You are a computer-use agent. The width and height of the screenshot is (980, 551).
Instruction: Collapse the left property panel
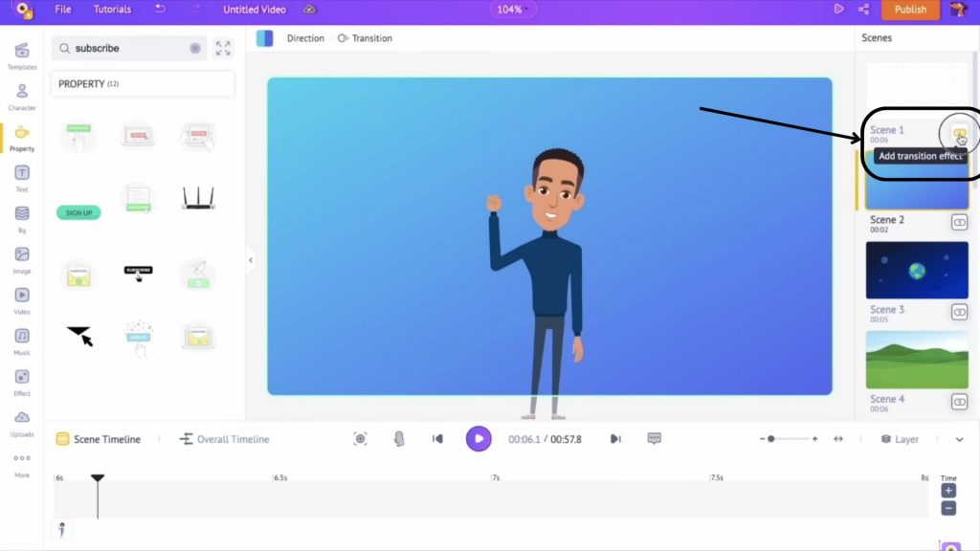click(x=251, y=260)
